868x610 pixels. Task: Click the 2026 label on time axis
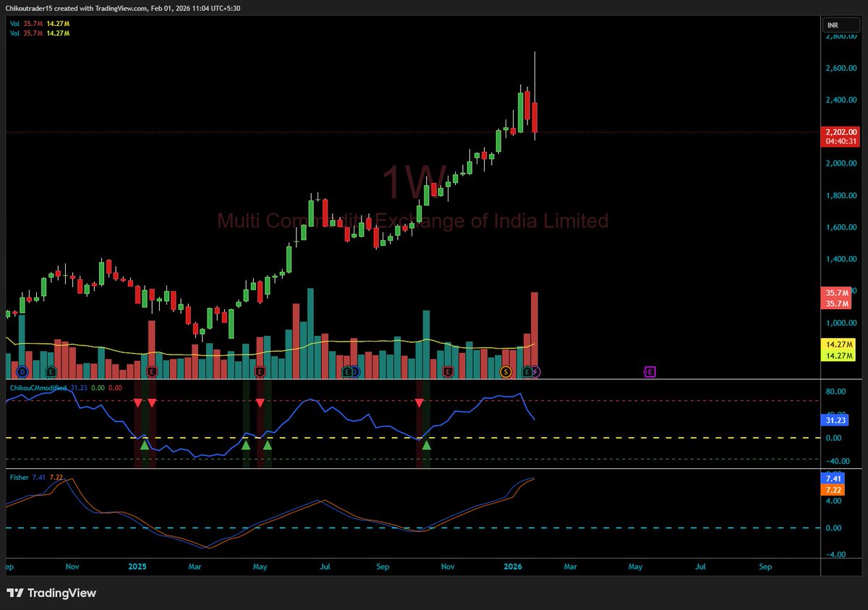coord(512,567)
